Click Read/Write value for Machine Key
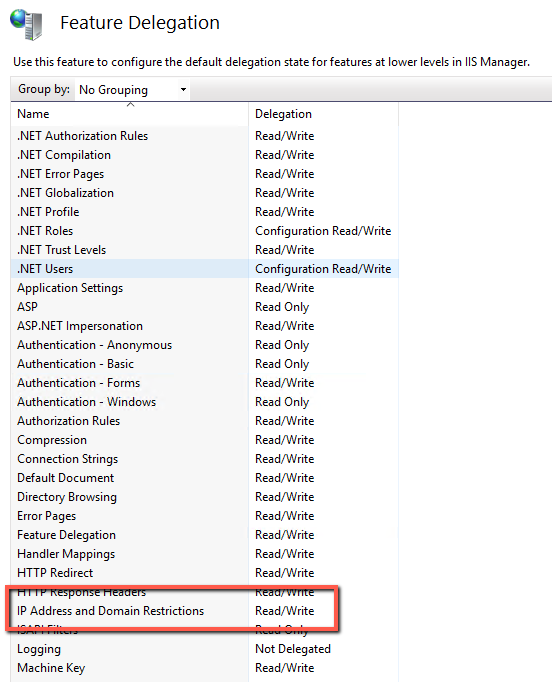The width and height of the screenshot is (552, 682). [x=284, y=668]
